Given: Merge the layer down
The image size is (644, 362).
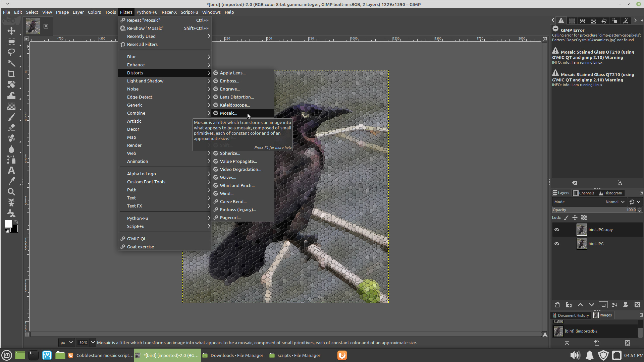Looking at the screenshot, I should pos(614,305).
